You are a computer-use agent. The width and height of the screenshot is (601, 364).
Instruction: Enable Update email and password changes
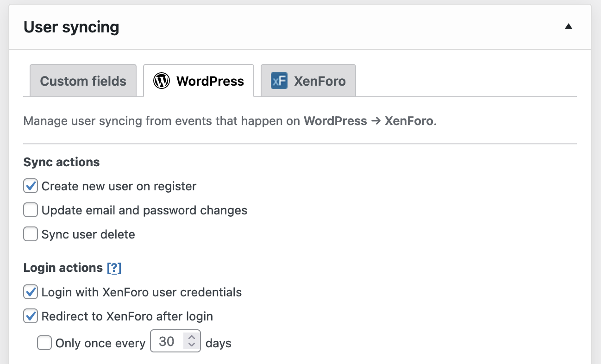31,210
